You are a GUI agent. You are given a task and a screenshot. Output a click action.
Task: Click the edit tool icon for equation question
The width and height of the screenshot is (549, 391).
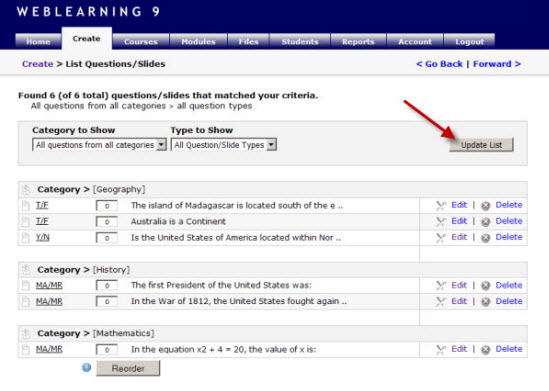pos(441,349)
